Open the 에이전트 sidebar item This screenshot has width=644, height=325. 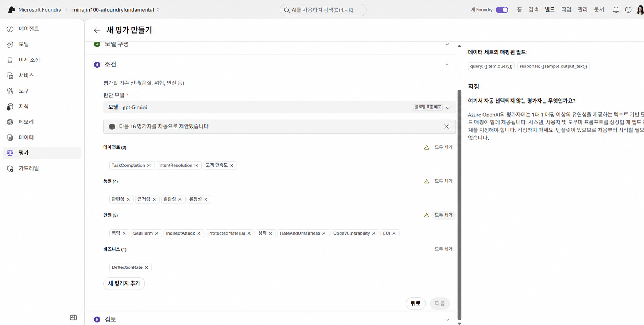tap(42, 28)
